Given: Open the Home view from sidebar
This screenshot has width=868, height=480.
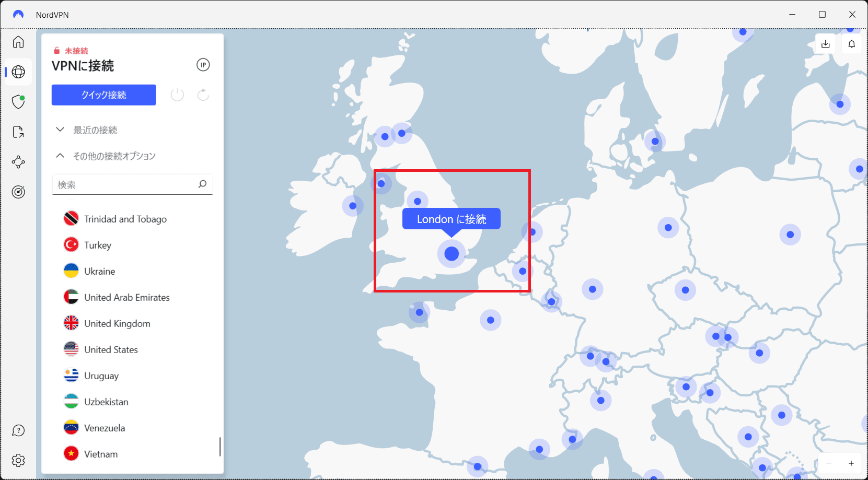Looking at the screenshot, I should (18, 42).
